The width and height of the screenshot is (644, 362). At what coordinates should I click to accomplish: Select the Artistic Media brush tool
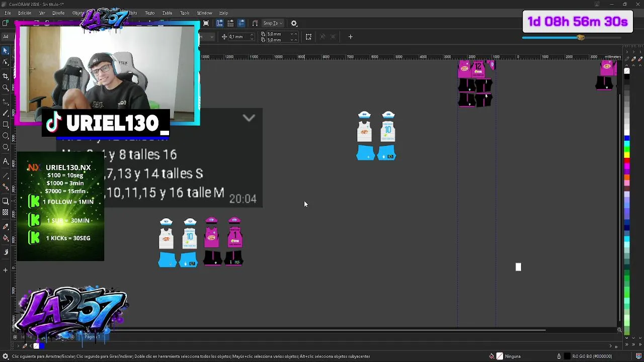[x=6, y=113]
